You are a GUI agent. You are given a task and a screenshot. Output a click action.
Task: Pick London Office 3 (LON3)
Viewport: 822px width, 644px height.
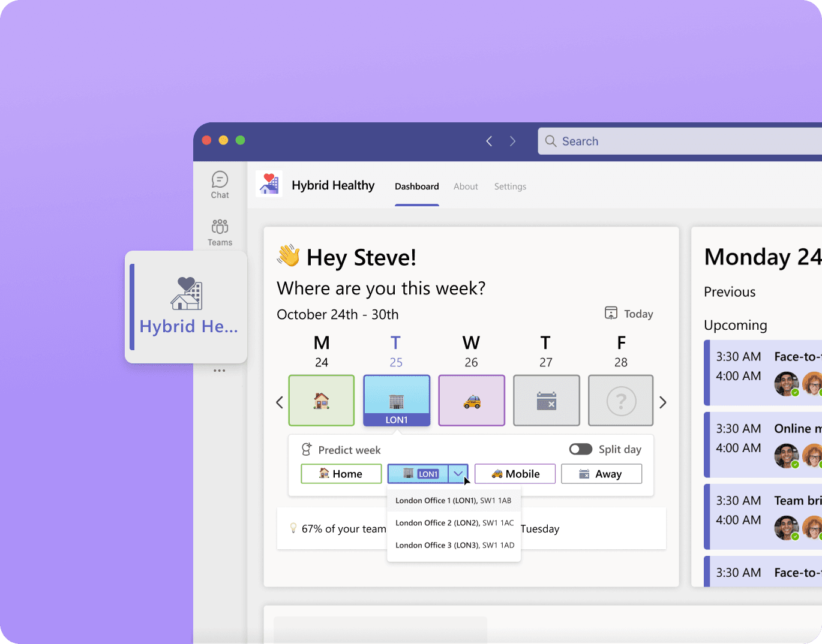click(x=454, y=545)
